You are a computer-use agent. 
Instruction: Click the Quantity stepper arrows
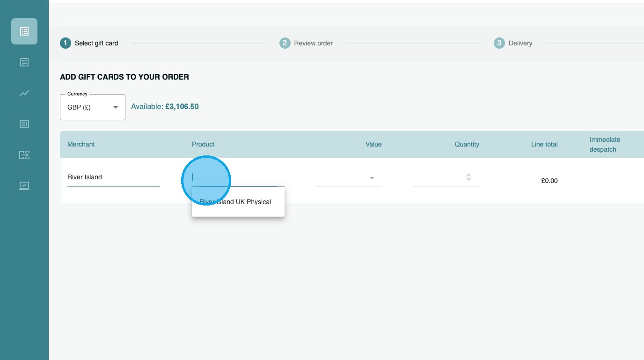[468, 177]
